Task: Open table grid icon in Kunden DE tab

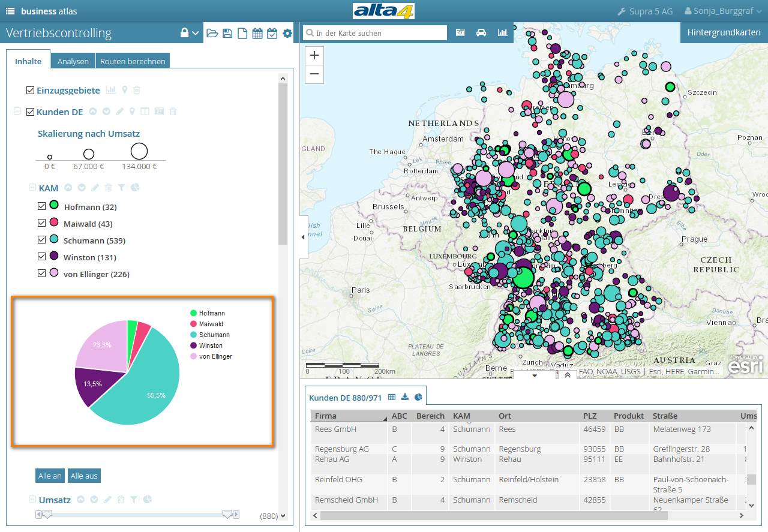Action: pos(392,397)
